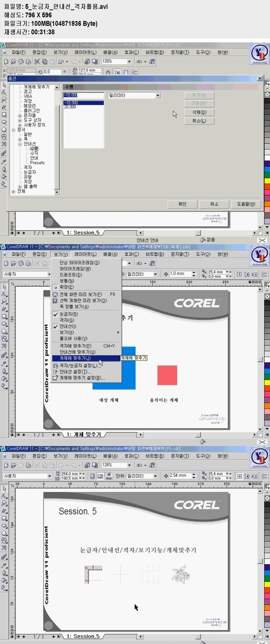Select the 수직 item in the 옵션 tree
The image size is (270, 644).
pos(34,153)
